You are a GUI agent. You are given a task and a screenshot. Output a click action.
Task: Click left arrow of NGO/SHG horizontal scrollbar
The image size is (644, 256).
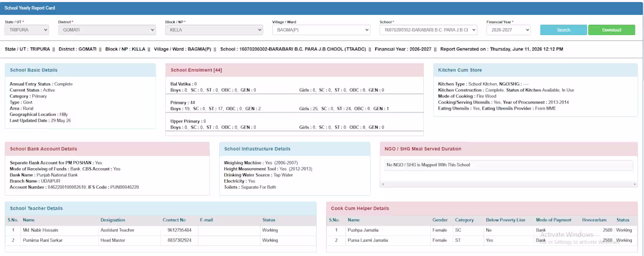point(382,184)
